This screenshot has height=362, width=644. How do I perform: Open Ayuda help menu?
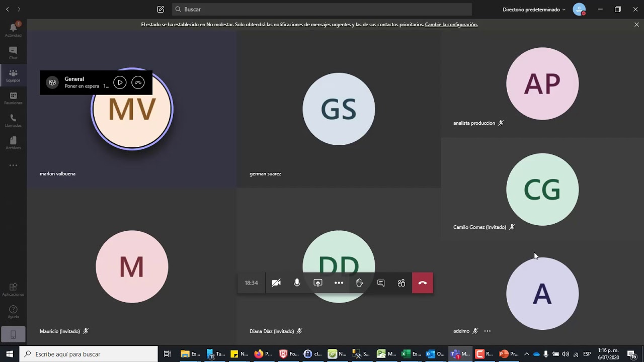coord(13,312)
